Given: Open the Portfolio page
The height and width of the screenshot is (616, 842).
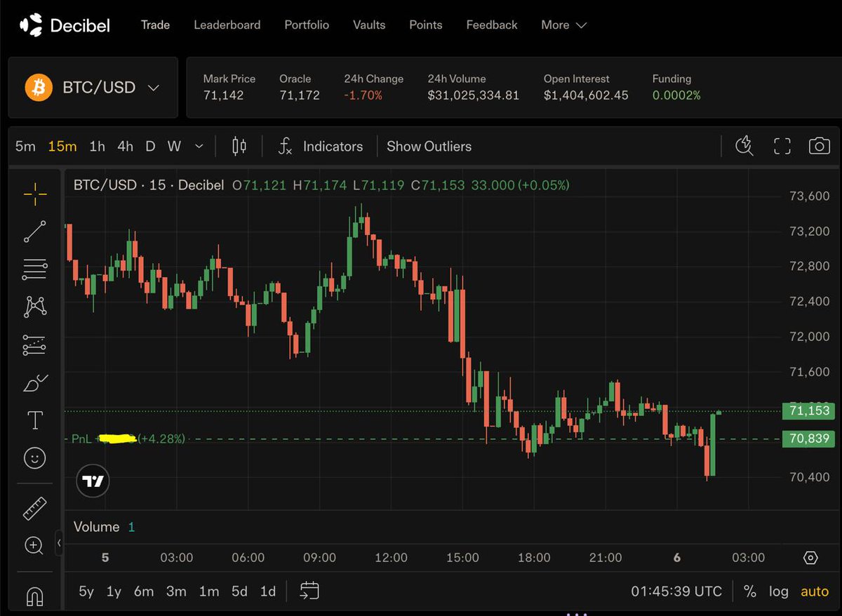Looking at the screenshot, I should click(307, 25).
